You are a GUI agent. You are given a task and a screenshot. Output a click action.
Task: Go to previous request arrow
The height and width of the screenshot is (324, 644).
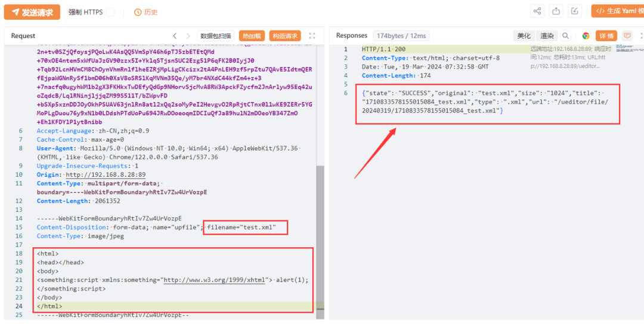[x=175, y=36]
